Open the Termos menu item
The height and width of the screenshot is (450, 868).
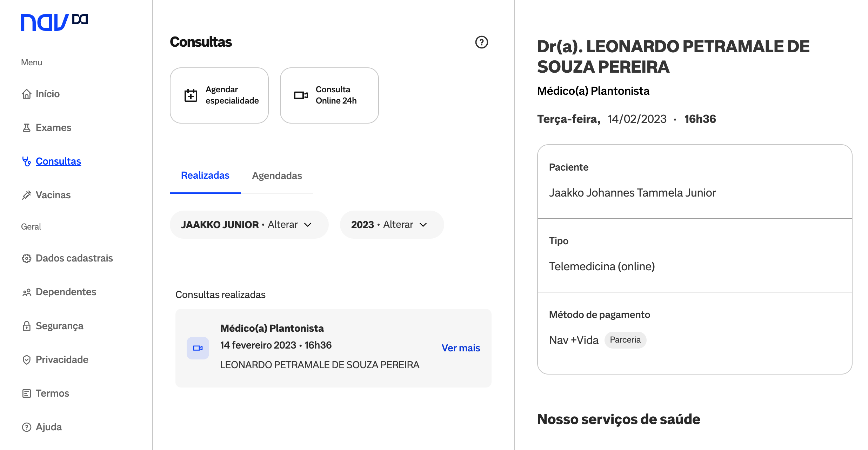point(52,393)
